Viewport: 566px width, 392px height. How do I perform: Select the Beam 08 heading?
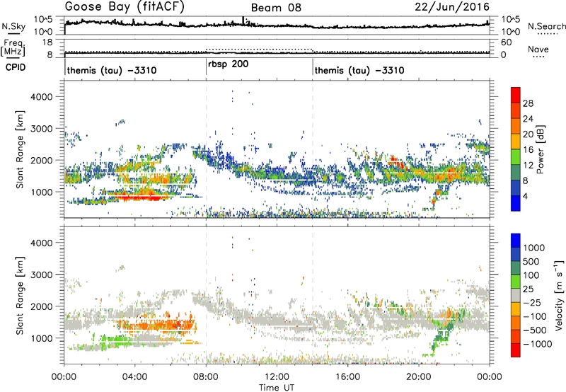[x=276, y=8]
